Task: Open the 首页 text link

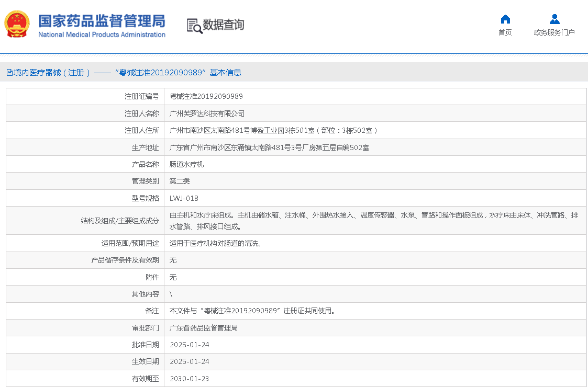Action: click(x=505, y=32)
